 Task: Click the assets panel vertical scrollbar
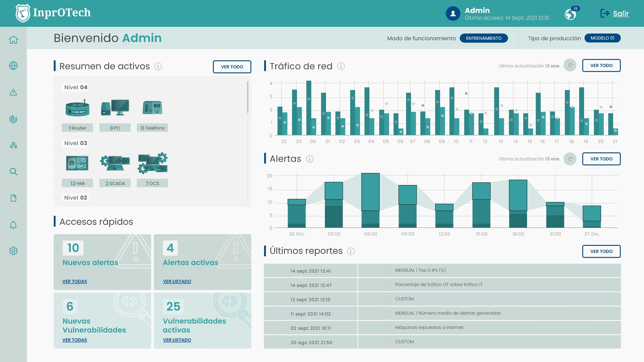pos(248,97)
